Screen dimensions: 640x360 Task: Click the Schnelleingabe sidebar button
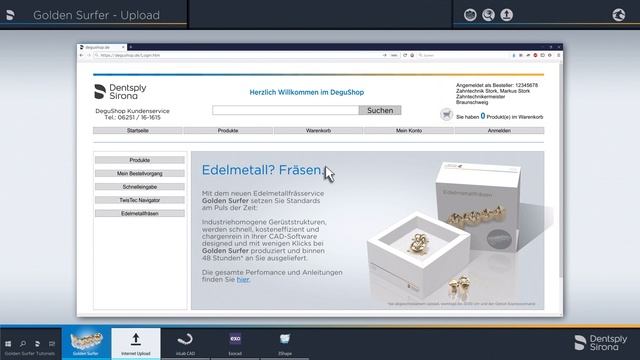[140, 187]
